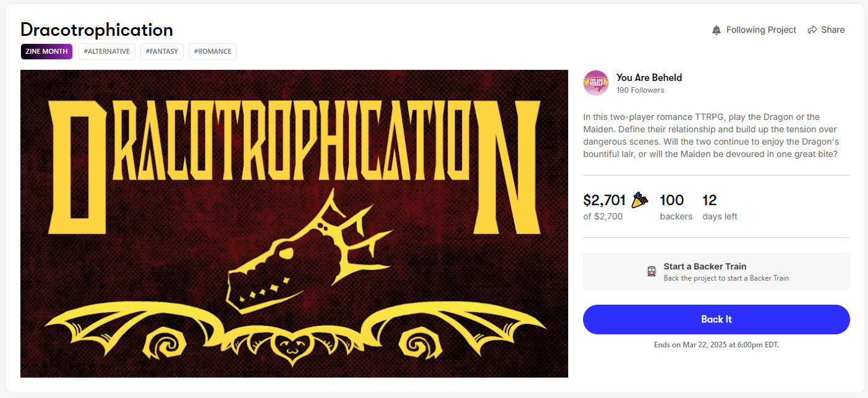Toggle the Following Project label
This screenshot has width=868, height=398.
[x=761, y=30]
